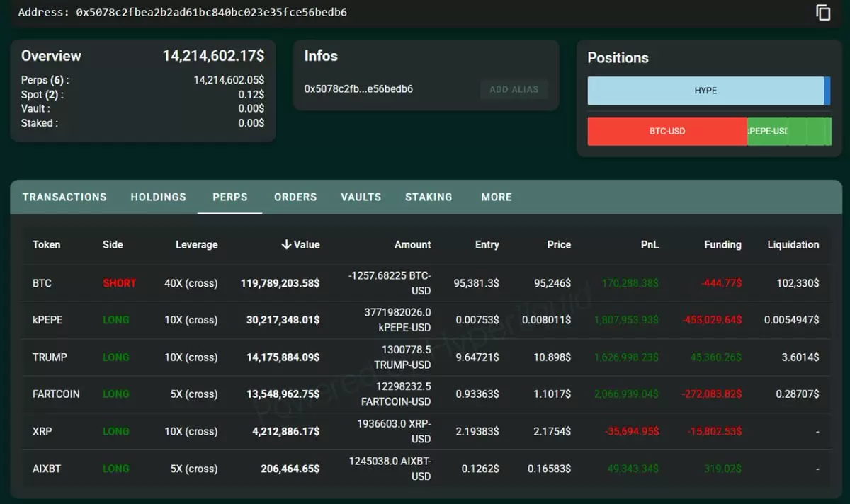Select the green kPEPE-USD position segment
This screenshot has width=850, height=504.
tap(768, 131)
